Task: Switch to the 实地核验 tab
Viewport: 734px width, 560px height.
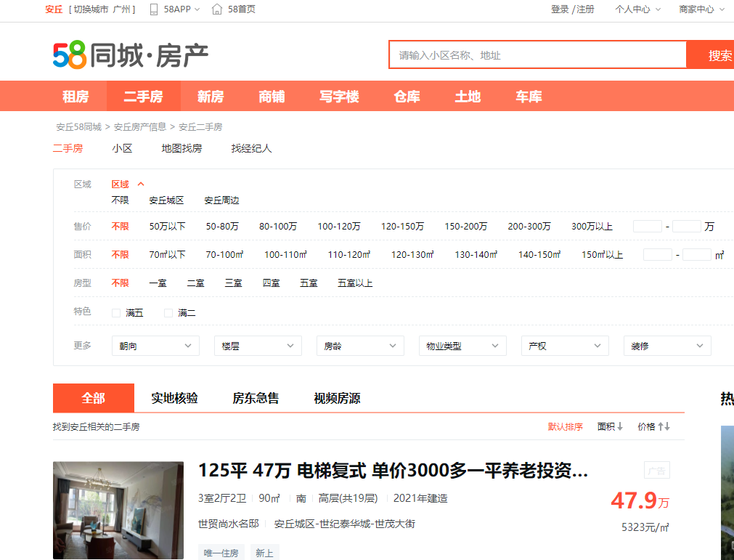Action: (174, 398)
